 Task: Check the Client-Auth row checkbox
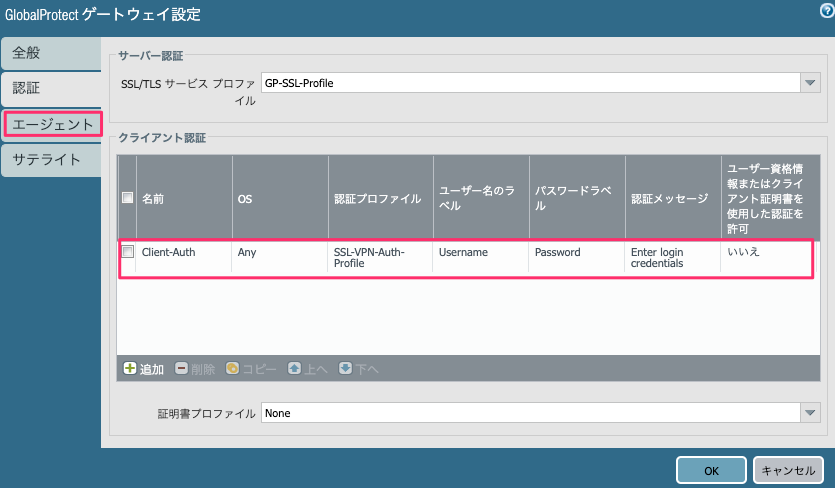click(x=128, y=251)
